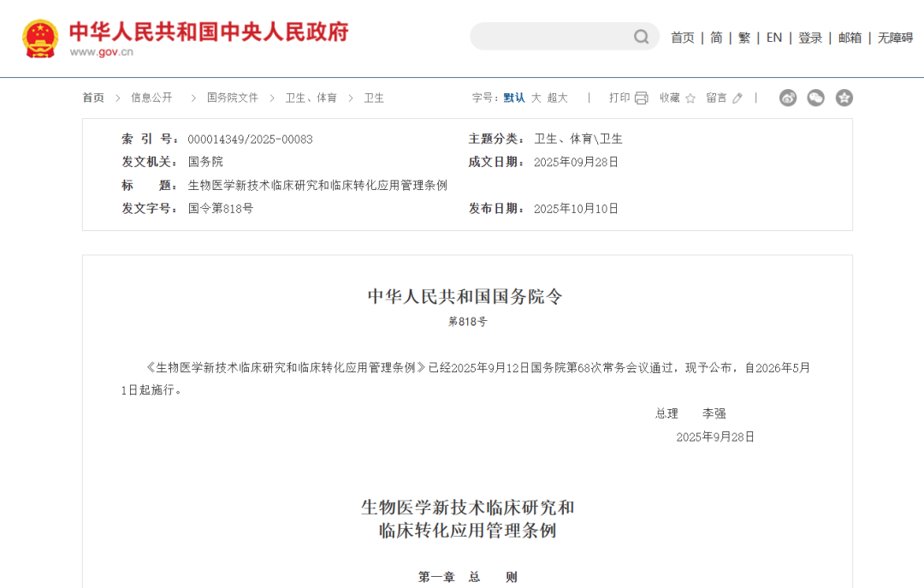The image size is (924, 588).
Task: Share the page via the Weibo icon
Action: pos(787,98)
